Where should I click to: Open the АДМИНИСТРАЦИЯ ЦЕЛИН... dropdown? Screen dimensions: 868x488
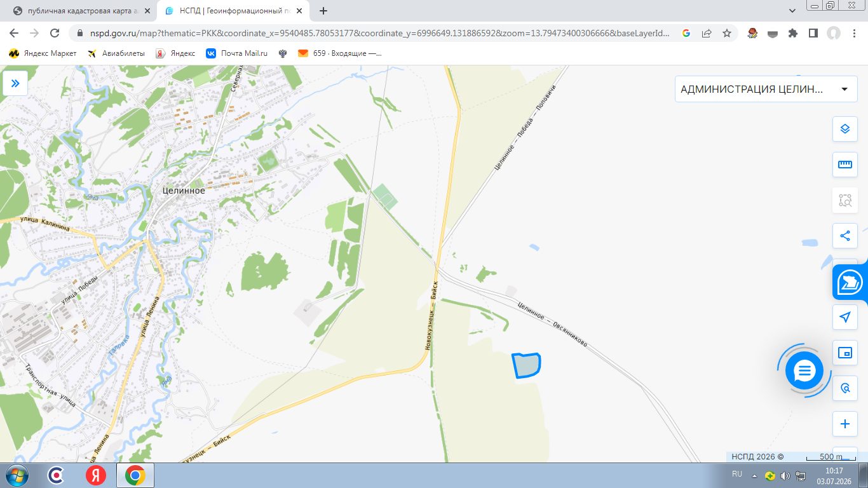point(765,89)
